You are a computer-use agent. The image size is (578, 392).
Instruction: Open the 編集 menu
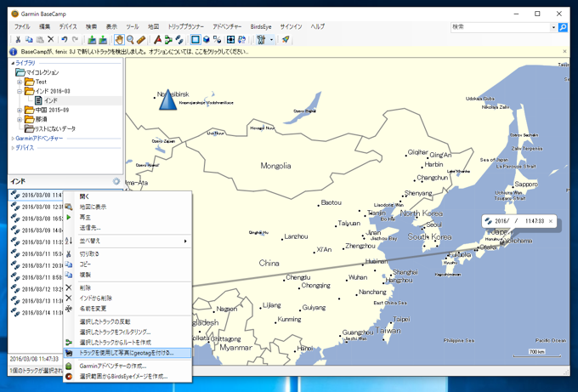(44, 26)
